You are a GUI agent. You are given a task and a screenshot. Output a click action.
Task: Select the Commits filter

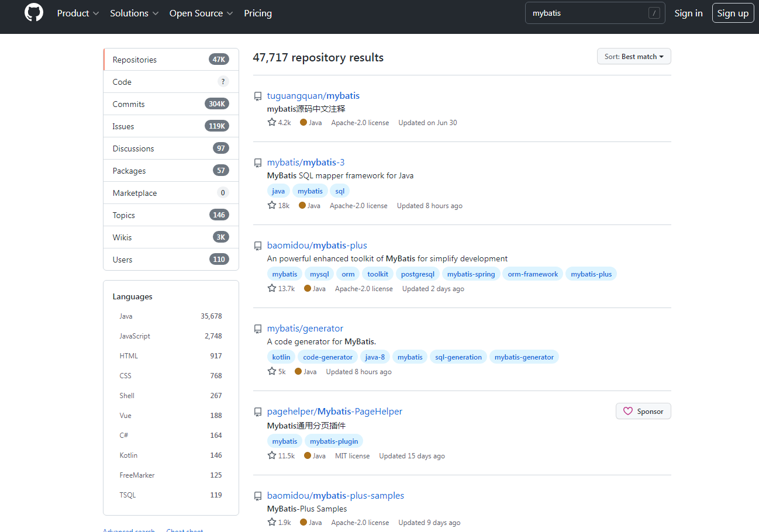coord(171,104)
